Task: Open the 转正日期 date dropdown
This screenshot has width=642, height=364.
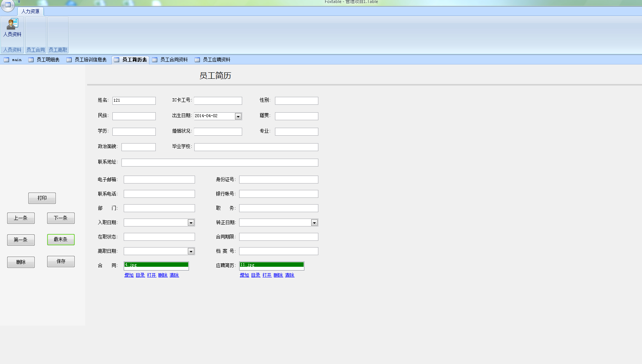Action: (314, 223)
